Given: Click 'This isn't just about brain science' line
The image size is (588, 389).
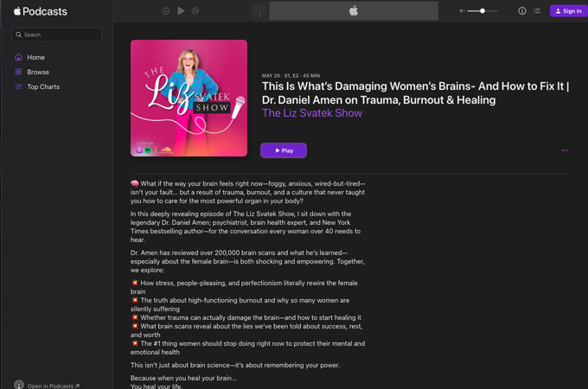Looking at the screenshot, I should coord(235,365).
